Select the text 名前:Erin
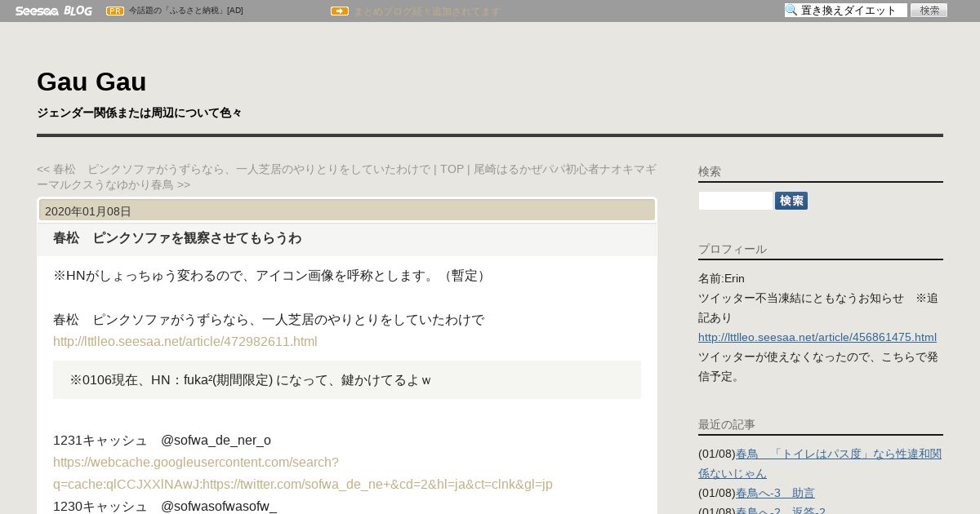 [721, 278]
